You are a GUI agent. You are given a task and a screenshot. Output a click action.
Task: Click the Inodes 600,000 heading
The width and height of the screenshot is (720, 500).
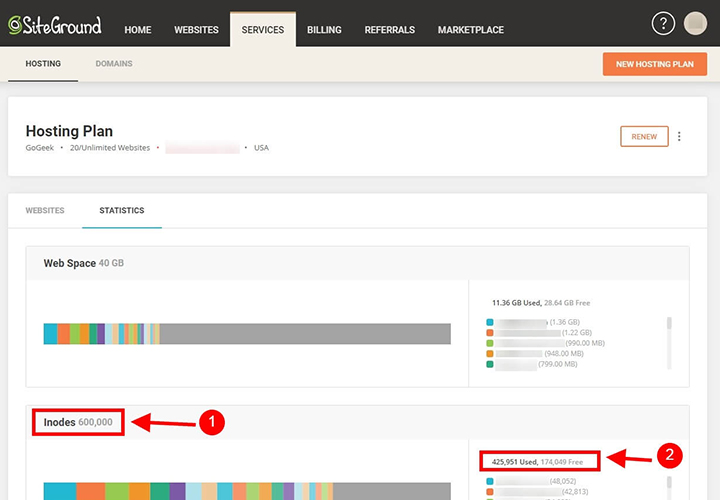78,422
